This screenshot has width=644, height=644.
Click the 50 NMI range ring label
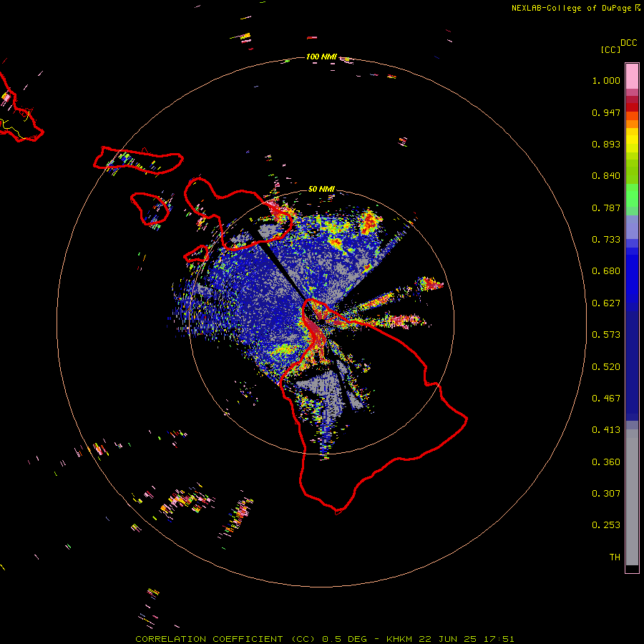pyautogui.click(x=321, y=189)
